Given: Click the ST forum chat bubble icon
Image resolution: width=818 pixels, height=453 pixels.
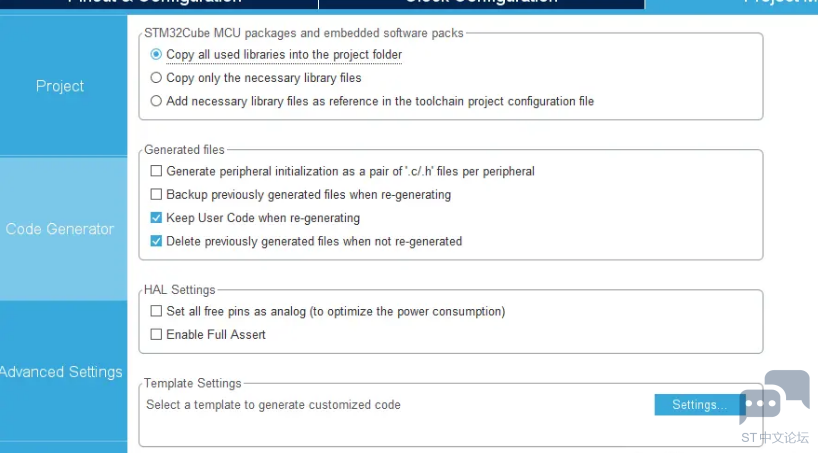Looking at the screenshot, I should pos(775,397).
